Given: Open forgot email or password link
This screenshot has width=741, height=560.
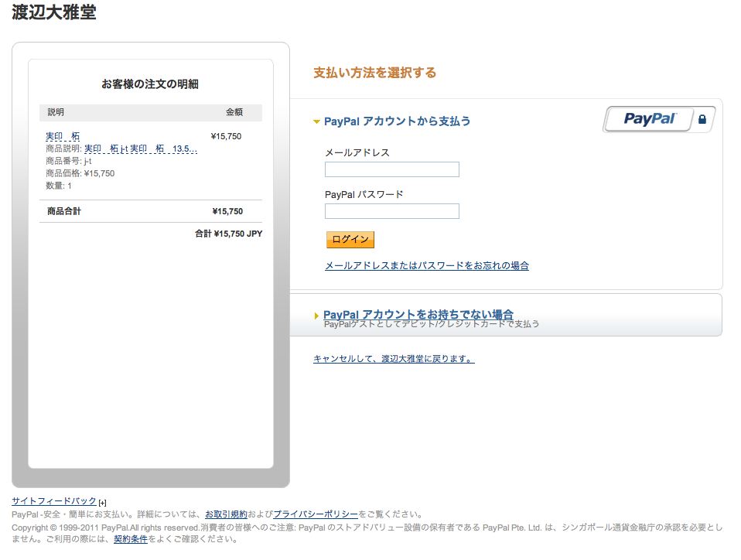Looking at the screenshot, I should tap(427, 265).
